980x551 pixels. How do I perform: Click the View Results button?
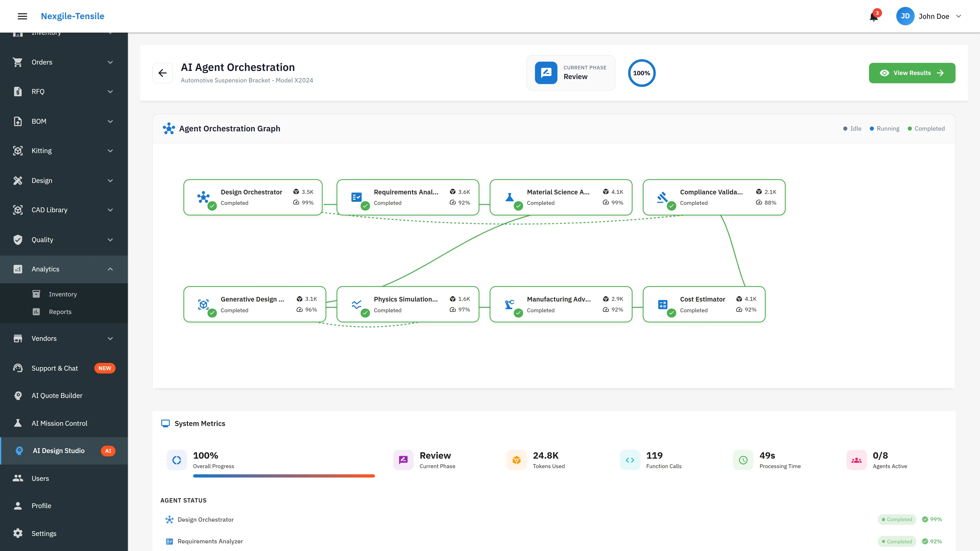click(912, 73)
